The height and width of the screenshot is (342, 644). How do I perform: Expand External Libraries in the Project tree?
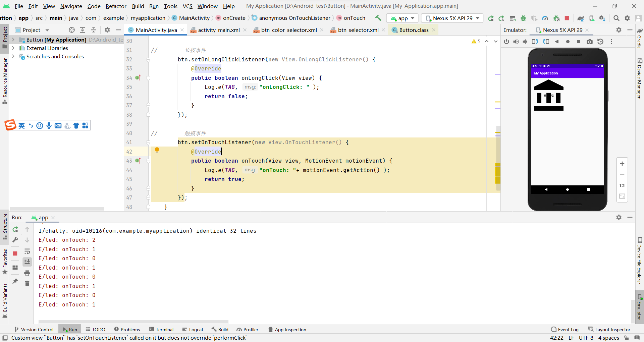pos(13,48)
